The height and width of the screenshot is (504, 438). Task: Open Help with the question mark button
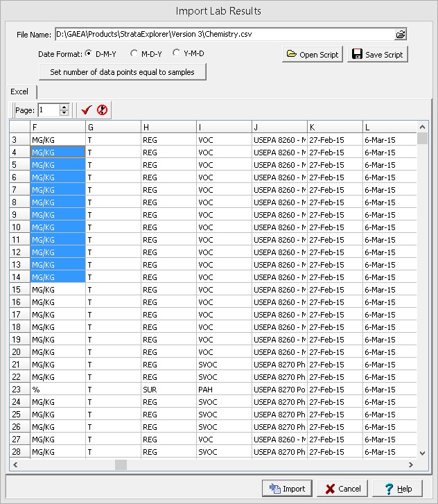pyautogui.click(x=397, y=488)
